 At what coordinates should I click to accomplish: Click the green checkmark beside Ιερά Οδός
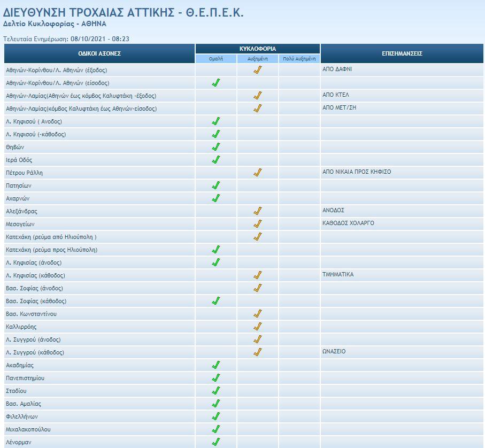pos(216,160)
